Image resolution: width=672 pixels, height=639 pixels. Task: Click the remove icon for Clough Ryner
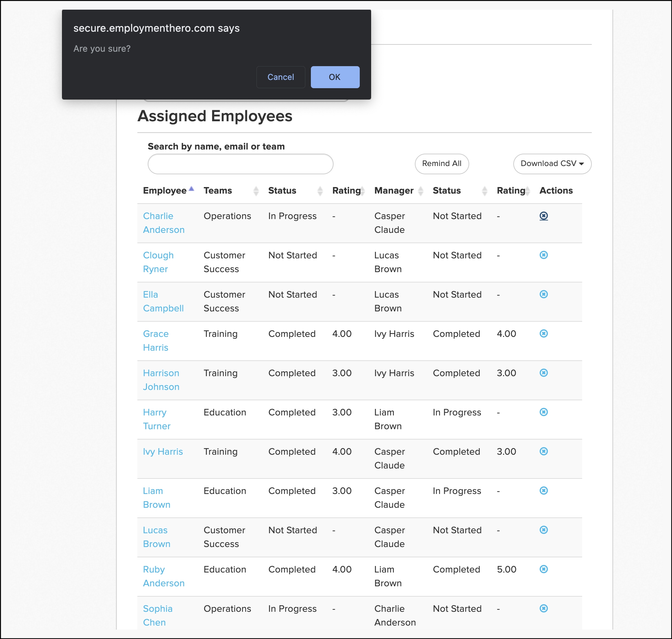click(x=544, y=255)
